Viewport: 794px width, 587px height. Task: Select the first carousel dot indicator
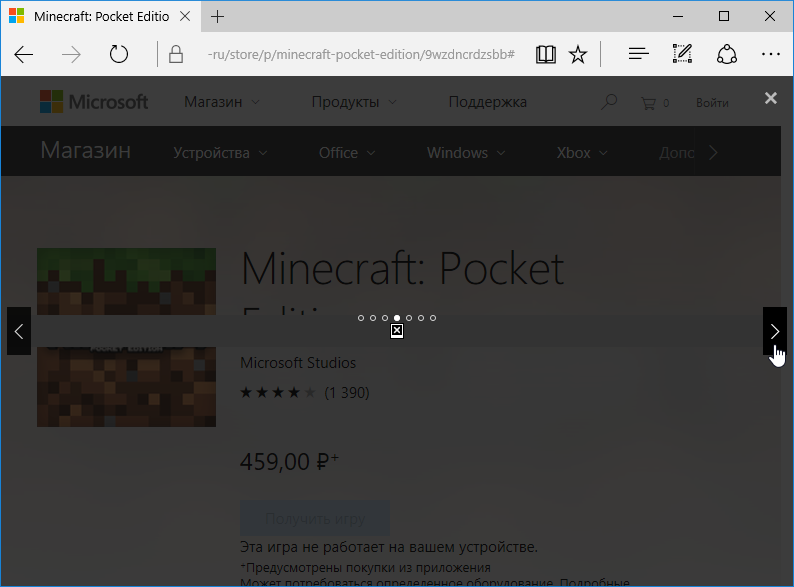361,318
